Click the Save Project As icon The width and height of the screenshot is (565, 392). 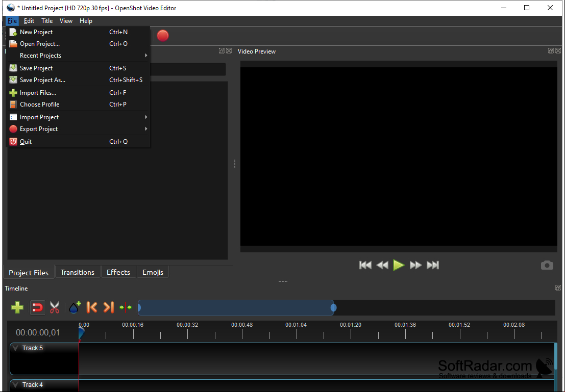(13, 80)
